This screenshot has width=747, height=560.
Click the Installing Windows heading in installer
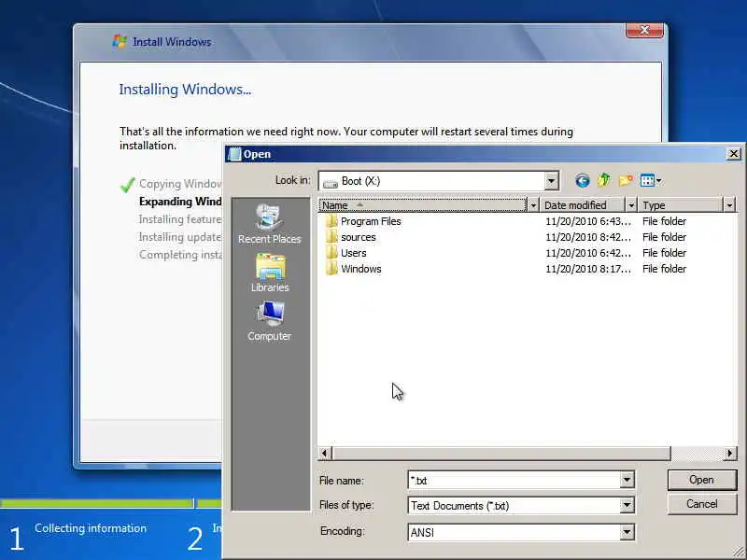click(185, 90)
